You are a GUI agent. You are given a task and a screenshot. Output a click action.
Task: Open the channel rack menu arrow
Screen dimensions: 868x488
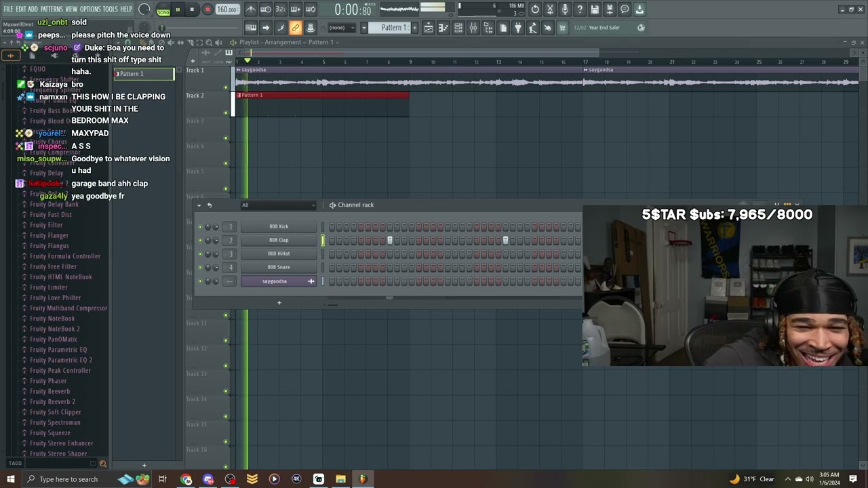point(199,205)
